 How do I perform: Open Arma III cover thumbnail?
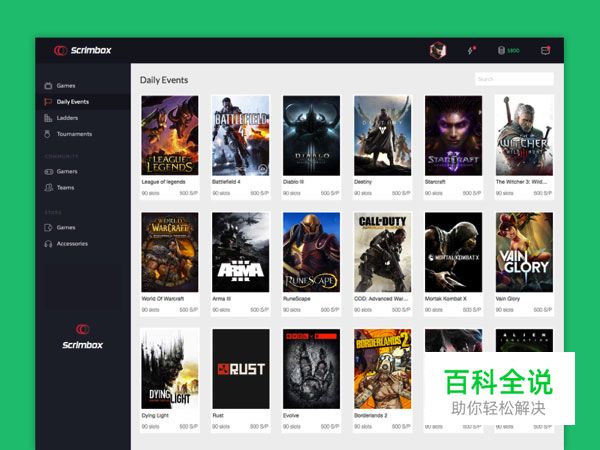(x=241, y=252)
